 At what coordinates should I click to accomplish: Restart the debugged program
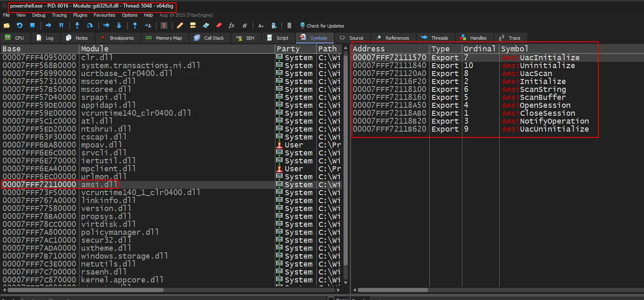click(x=19, y=25)
